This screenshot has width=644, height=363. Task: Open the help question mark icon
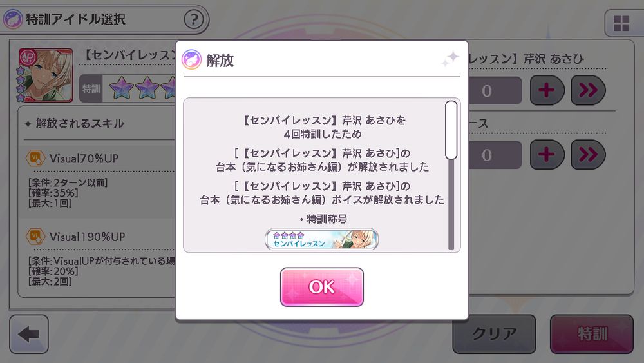(193, 19)
